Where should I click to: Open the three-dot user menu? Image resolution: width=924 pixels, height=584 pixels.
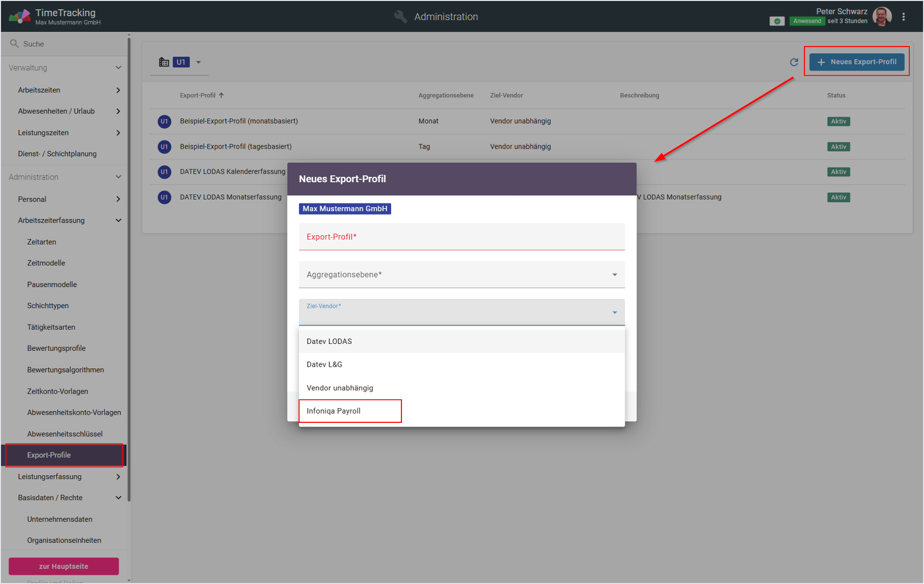[903, 17]
